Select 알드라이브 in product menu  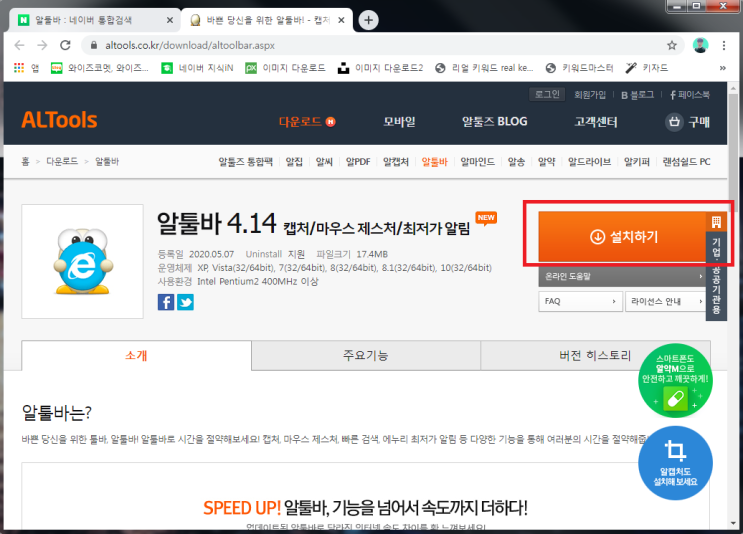coord(589,162)
